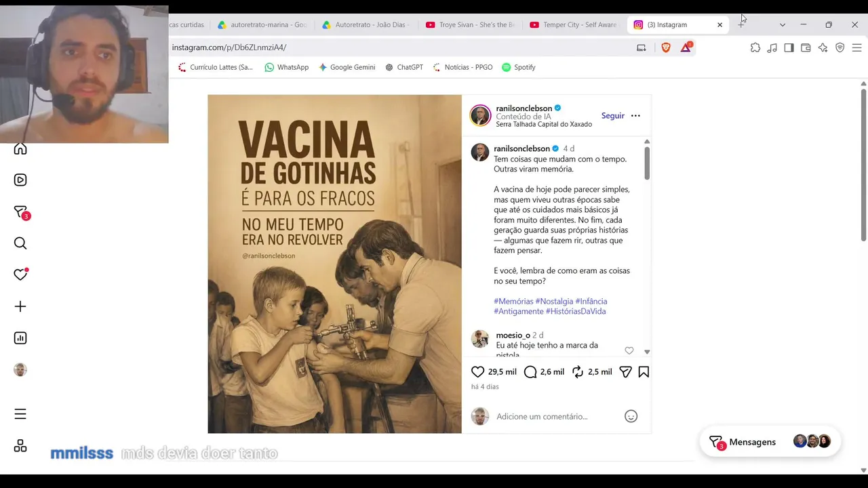
Task: Repost using the arrows icon
Action: pos(578,372)
